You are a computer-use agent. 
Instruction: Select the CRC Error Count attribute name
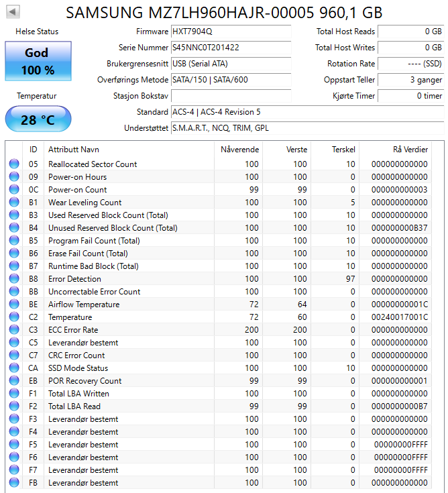76,355
